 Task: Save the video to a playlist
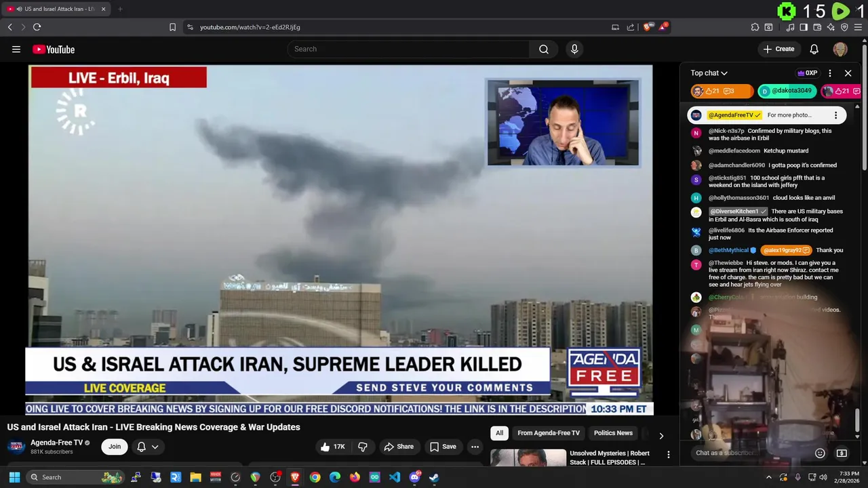pos(443,447)
